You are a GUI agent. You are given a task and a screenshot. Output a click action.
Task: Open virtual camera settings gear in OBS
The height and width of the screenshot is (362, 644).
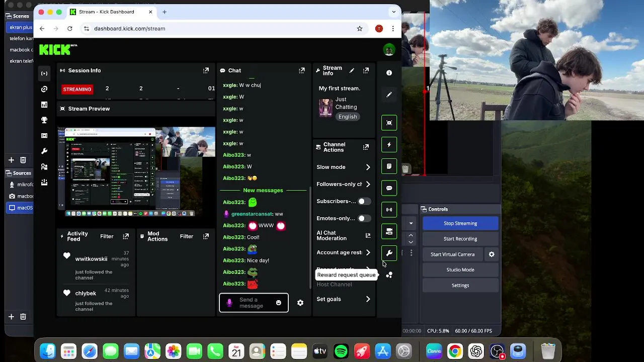pos(492,254)
